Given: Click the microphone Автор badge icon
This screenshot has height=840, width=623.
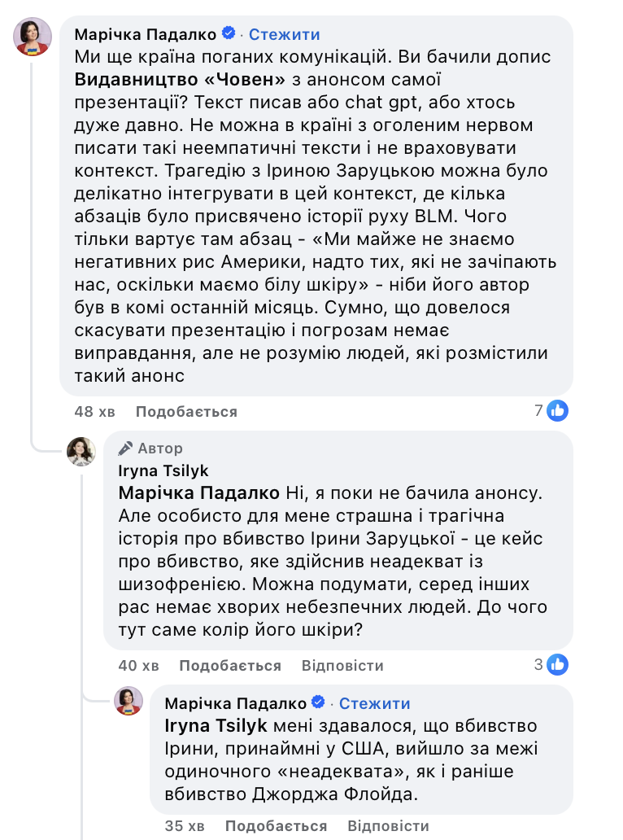Looking at the screenshot, I should click(x=125, y=448).
